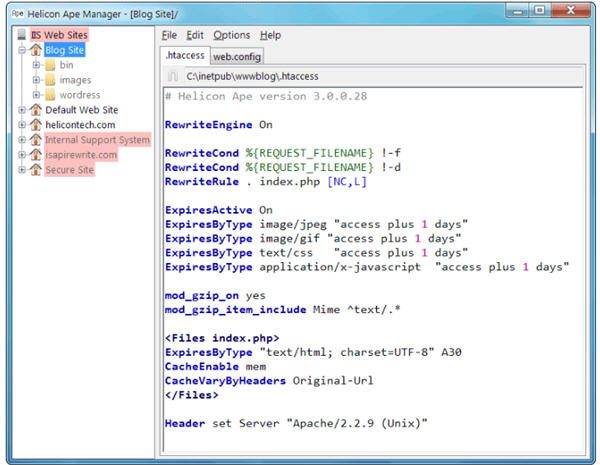Click the Blog Site house icon
Viewport: 600px width, 465px height.
click(35, 50)
